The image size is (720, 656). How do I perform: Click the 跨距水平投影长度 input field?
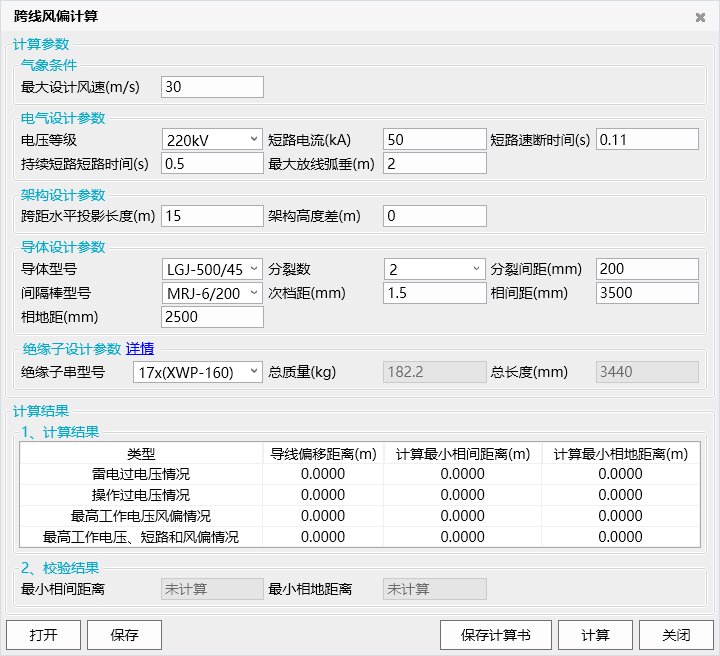(x=212, y=215)
